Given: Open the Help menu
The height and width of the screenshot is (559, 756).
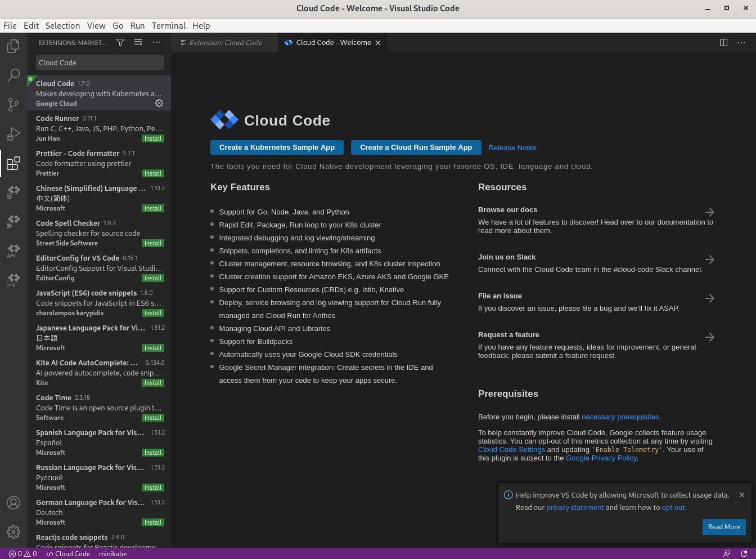Looking at the screenshot, I should [x=201, y=26].
